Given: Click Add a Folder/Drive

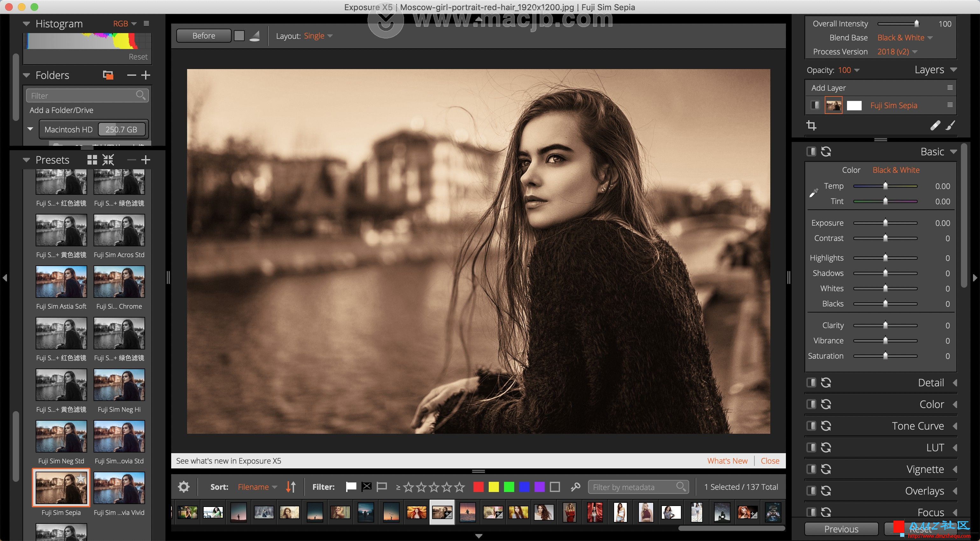Looking at the screenshot, I should [62, 110].
